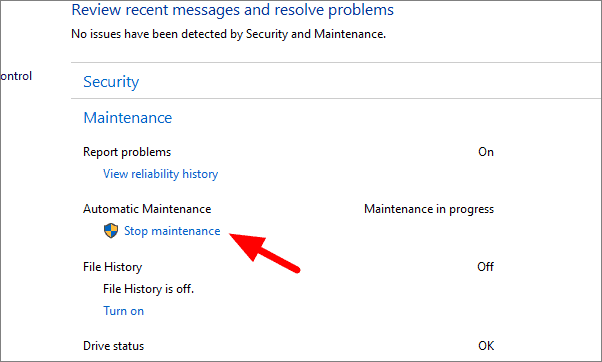Click the Report problems label
This screenshot has height=362, width=602.
[127, 152]
